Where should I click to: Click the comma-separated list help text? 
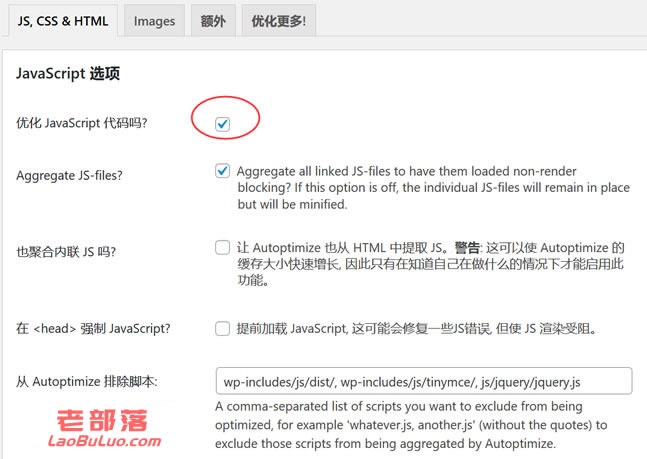(411, 425)
